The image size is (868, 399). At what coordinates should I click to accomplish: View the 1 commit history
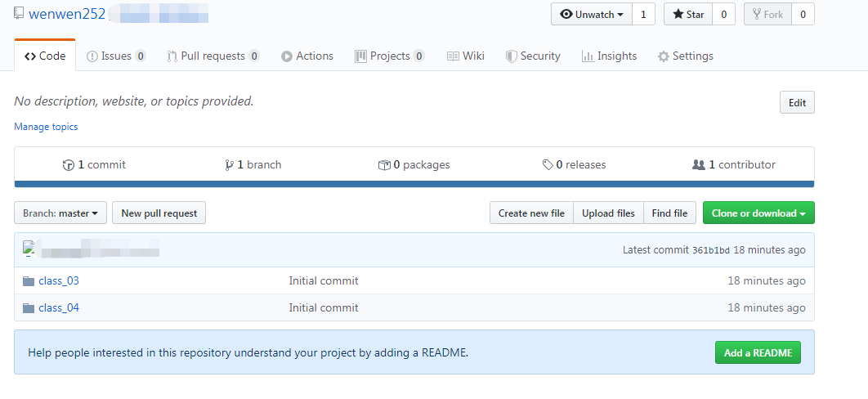pyautogui.click(x=94, y=164)
